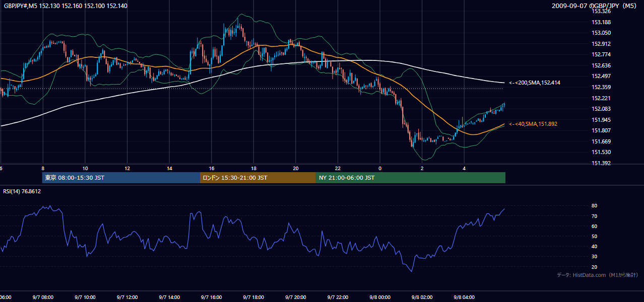Click the RSI scale value 30
Image resolution: width=644 pixels, height=302 pixels.
[x=595, y=257]
